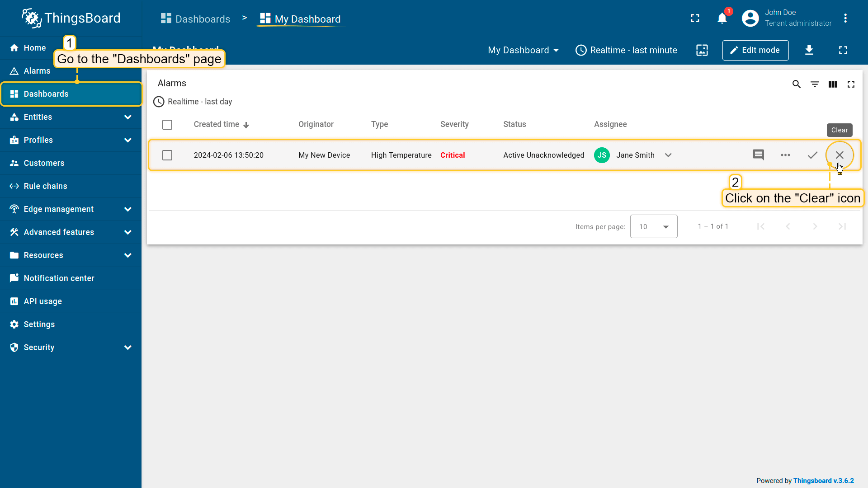Download dashboard via export icon
The height and width of the screenshot is (488, 868).
pyautogui.click(x=809, y=50)
